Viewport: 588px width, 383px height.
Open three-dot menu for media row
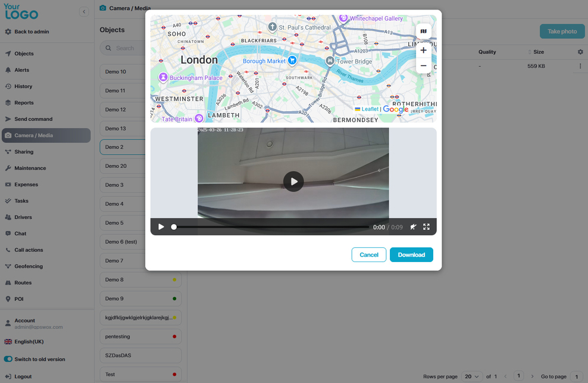click(580, 66)
